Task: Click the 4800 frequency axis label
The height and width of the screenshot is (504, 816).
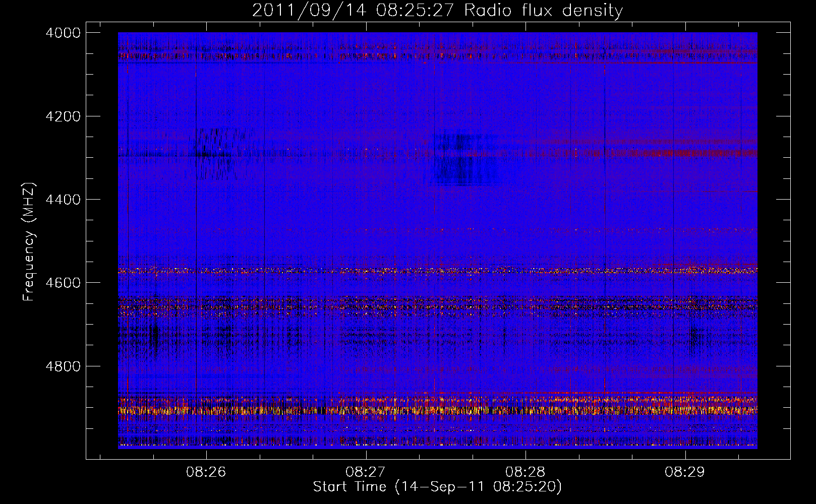Action: click(x=63, y=366)
